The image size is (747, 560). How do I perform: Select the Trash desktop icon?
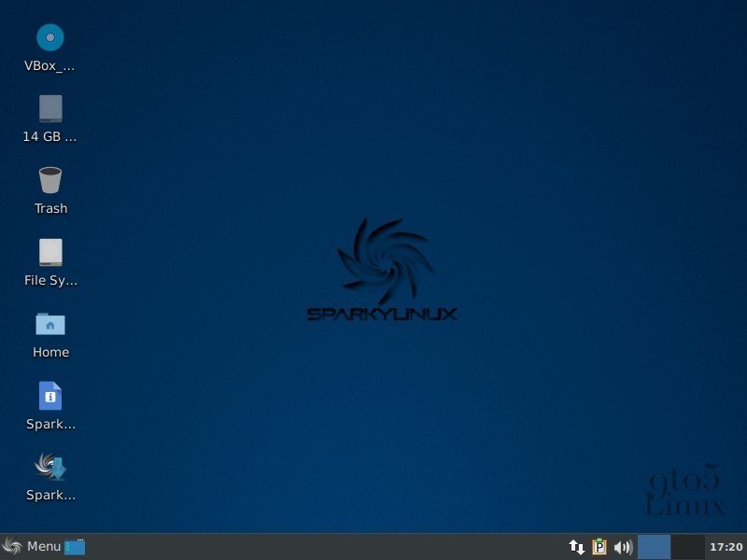click(x=50, y=180)
